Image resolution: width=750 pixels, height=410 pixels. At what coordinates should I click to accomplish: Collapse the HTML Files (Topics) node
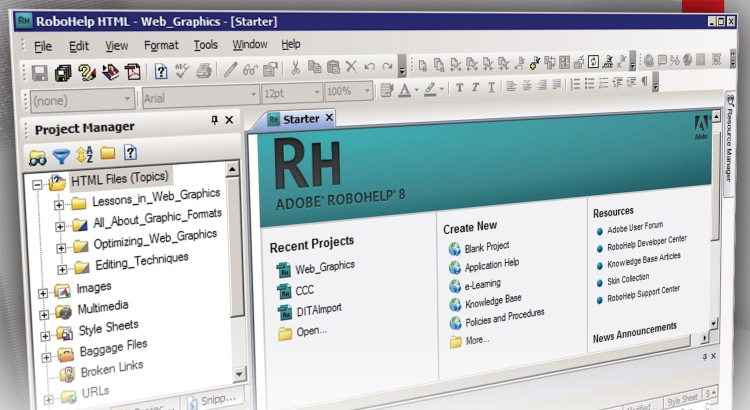(x=37, y=184)
